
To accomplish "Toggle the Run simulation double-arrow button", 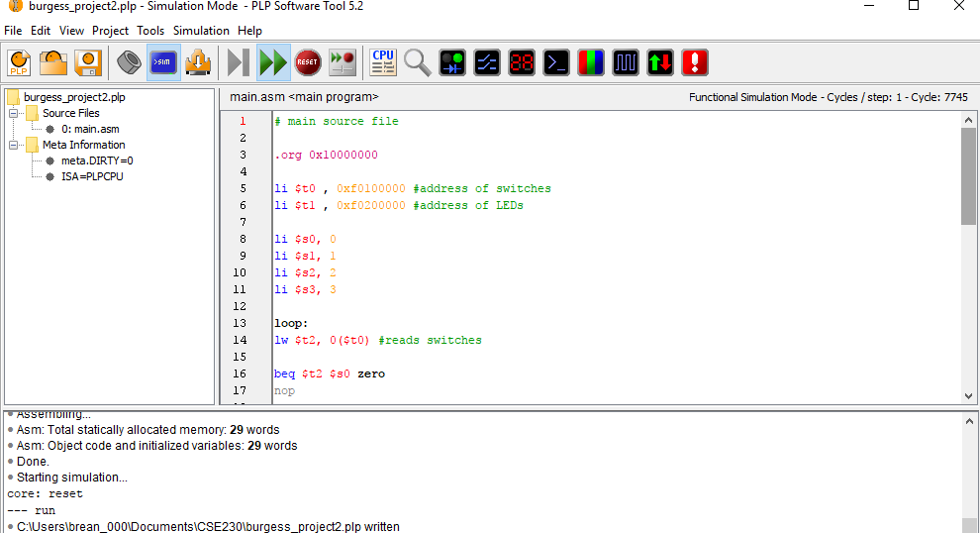I will click(272, 63).
